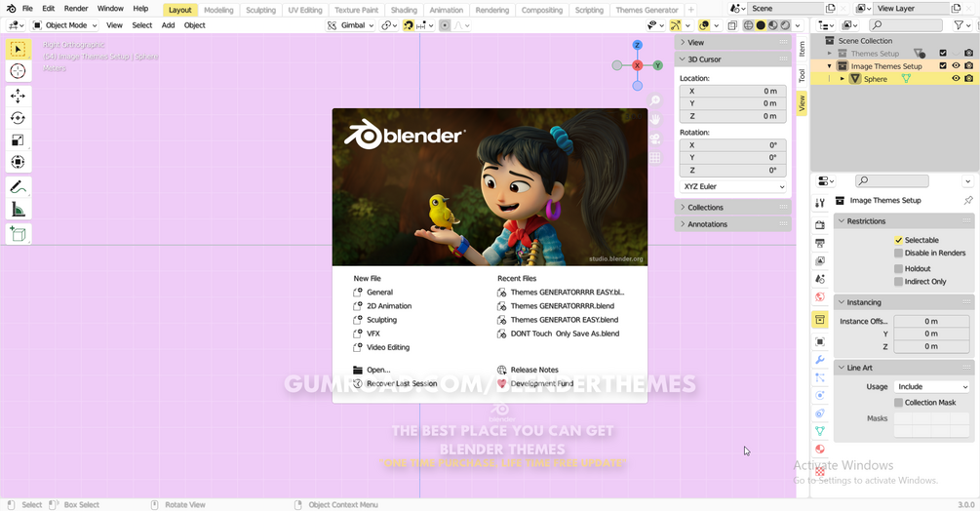980x511 pixels.
Task: Select the Scale tool
Action: click(19, 139)
